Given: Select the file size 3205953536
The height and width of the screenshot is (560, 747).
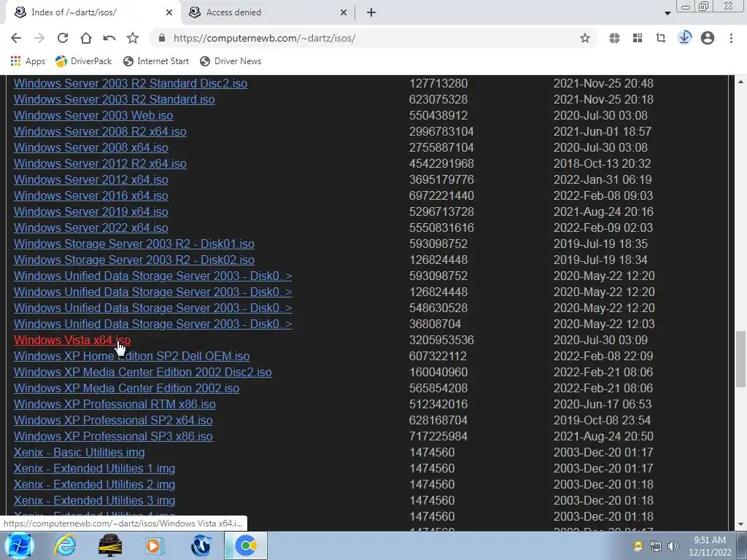Looking at the screenshot, I should click(x=441, y=340).
